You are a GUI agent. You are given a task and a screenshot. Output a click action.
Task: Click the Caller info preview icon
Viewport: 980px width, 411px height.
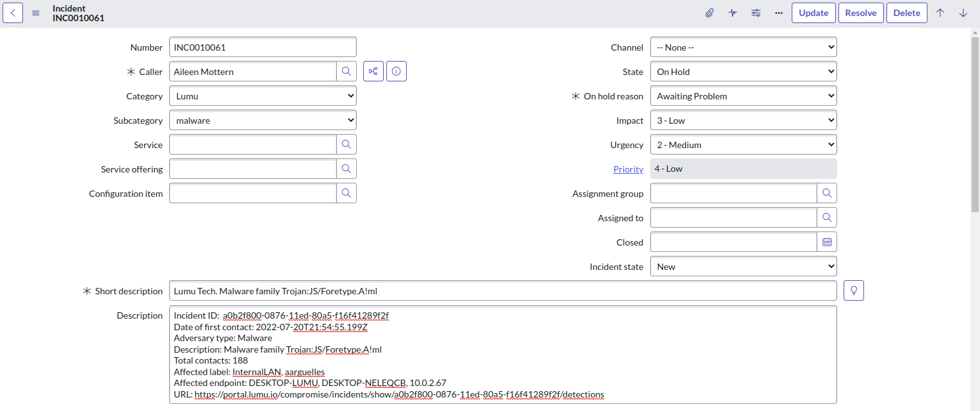[x=396, y=72]
